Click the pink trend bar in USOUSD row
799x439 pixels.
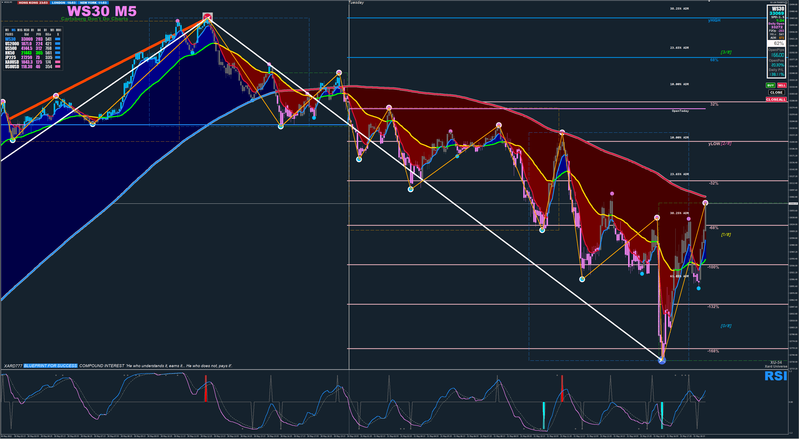coord(58,67)
